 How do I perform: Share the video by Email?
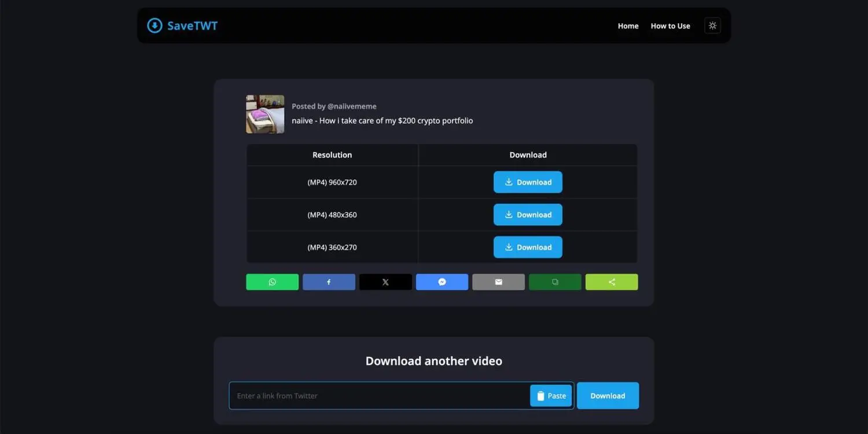point(498,282)
